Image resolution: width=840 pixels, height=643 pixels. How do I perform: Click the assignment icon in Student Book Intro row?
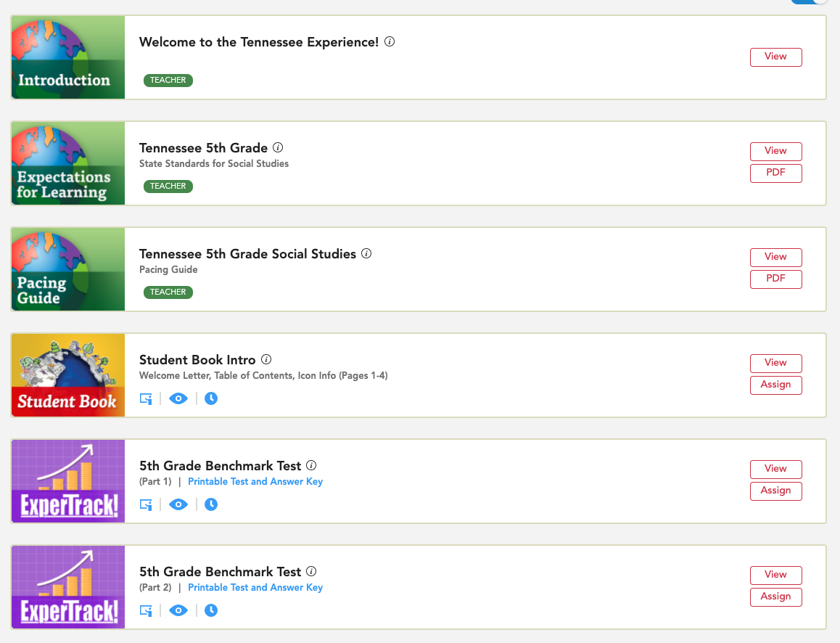(146, 398)
